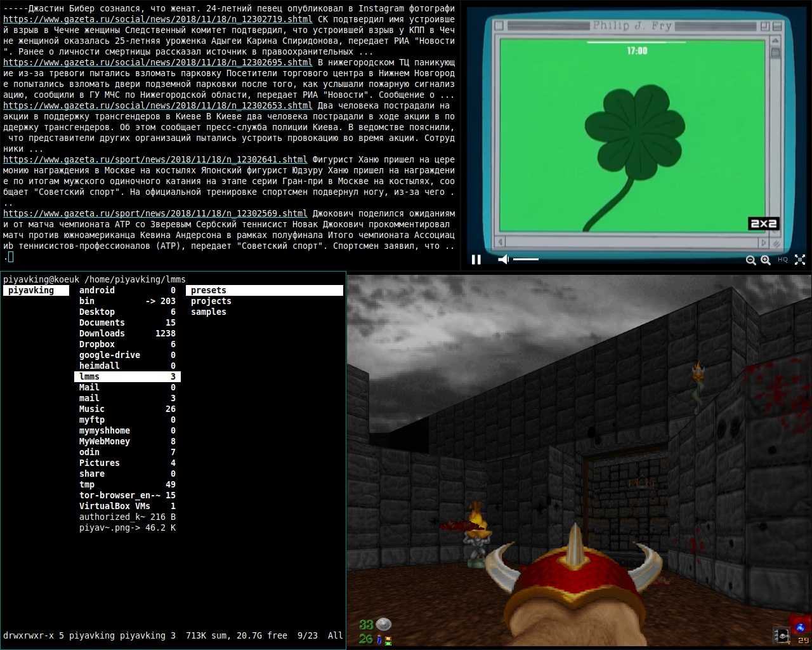The height and width of the screenshot is (650, 812).
Task: Toggle HQ video quality
Action: pos(783,260)
